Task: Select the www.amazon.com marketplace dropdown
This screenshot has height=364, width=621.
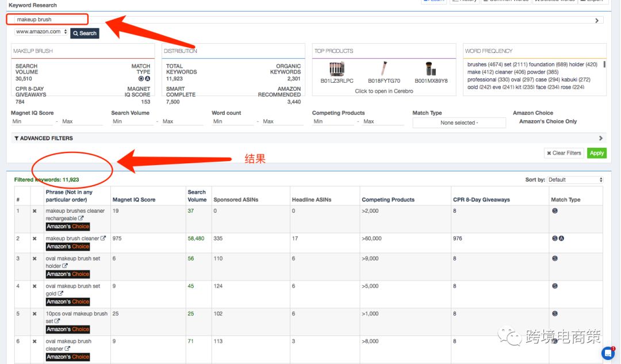Action: pyautogui.click(x=41, y=32)
